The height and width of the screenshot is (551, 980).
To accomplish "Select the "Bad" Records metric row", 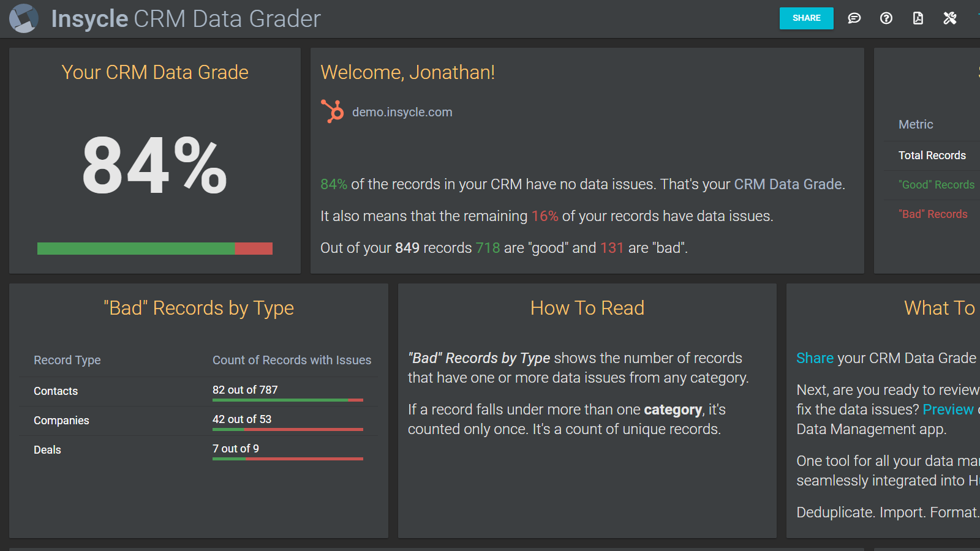I will pyautogui.click(x=933, y=214).
